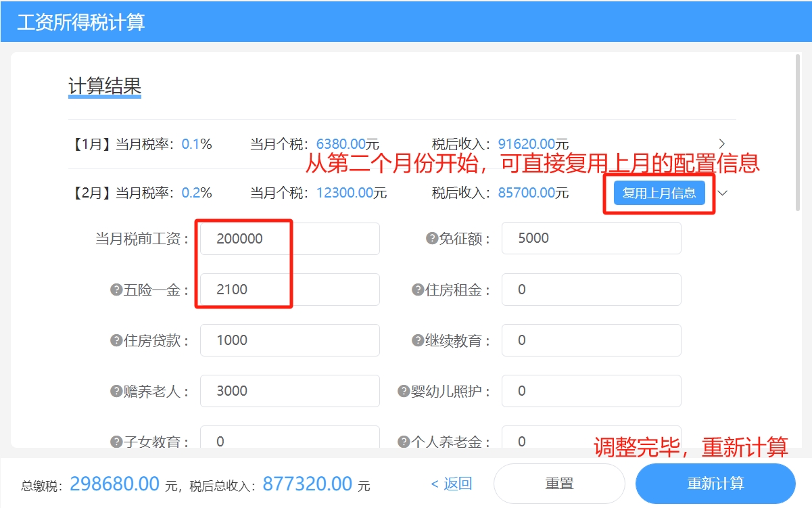The height and width of the screenshot is (508, 812).
Task: Expand the 1月 result row chevron
Action: click(x=722, y=143)
